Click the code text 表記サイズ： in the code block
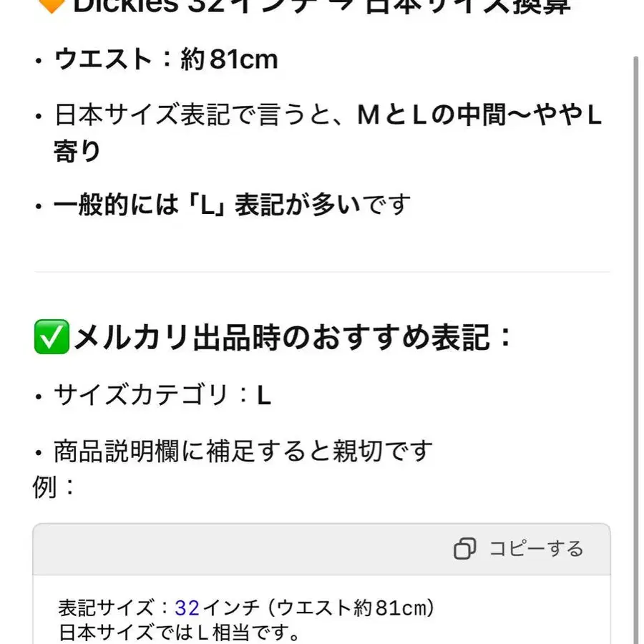Viewport: 644px width, 644px height. coord(114,608)
